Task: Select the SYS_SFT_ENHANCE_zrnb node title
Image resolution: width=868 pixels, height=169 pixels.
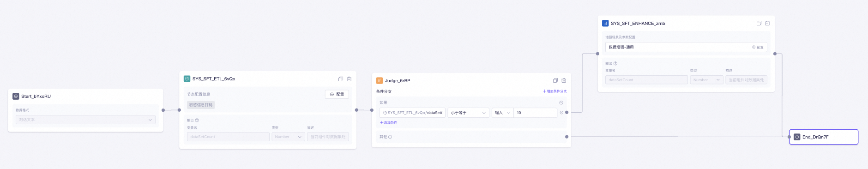Action: point(638,23)
